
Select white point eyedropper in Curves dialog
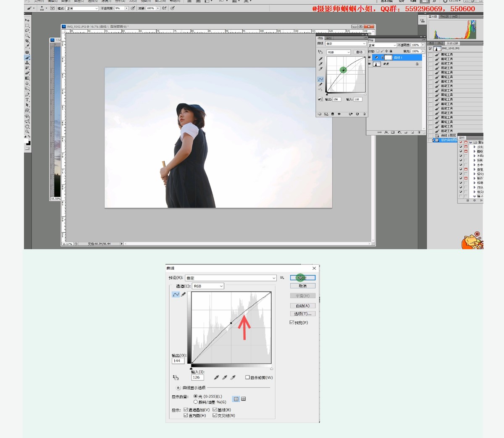click(233, 378)
